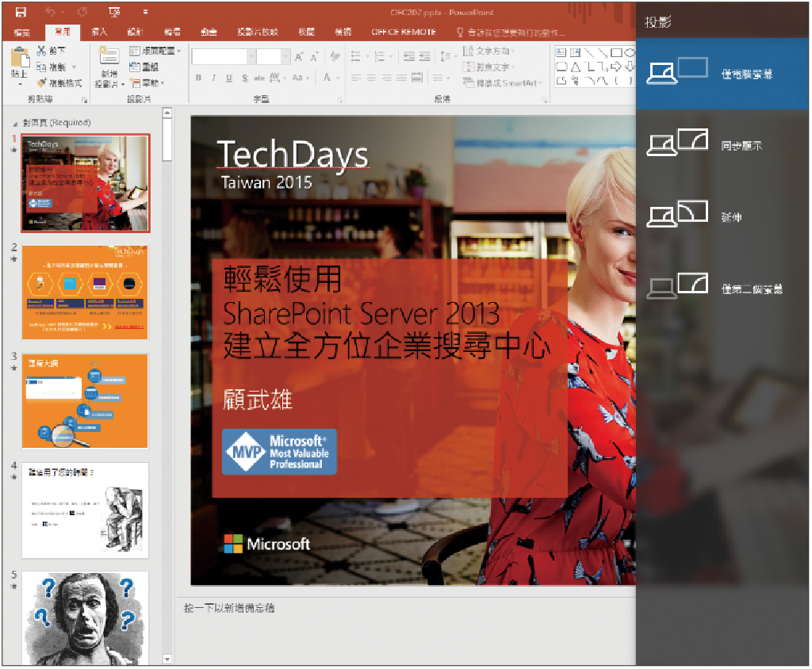Select the Curve shape in shapes gallery

click(603, 81)
